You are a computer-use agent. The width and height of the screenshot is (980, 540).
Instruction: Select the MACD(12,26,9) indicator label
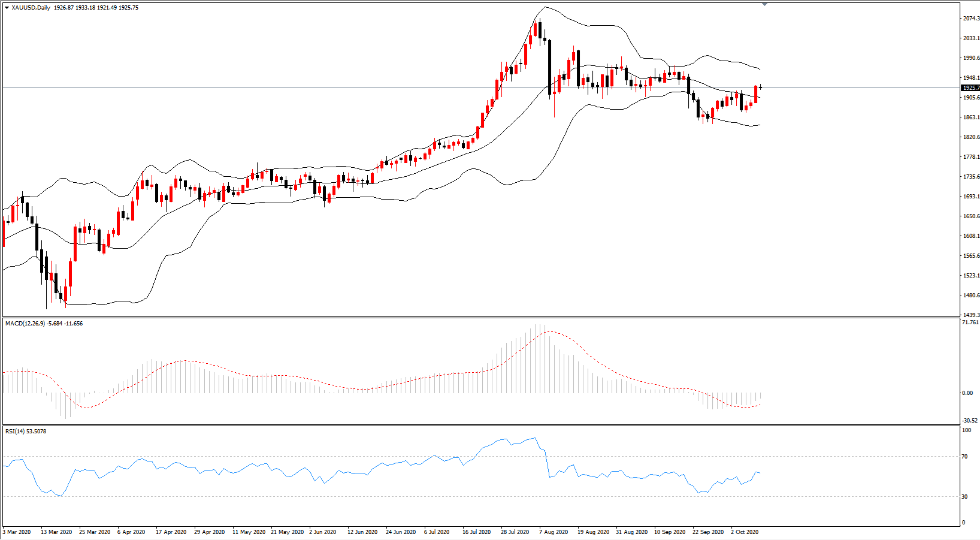pos(25,324)
